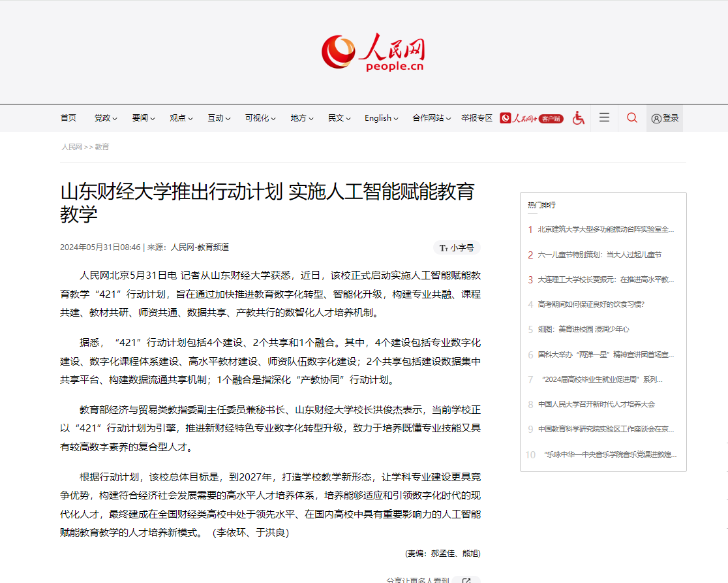Open ranked article 乐咏中华—中央音乐学院音乐党课

610,454
